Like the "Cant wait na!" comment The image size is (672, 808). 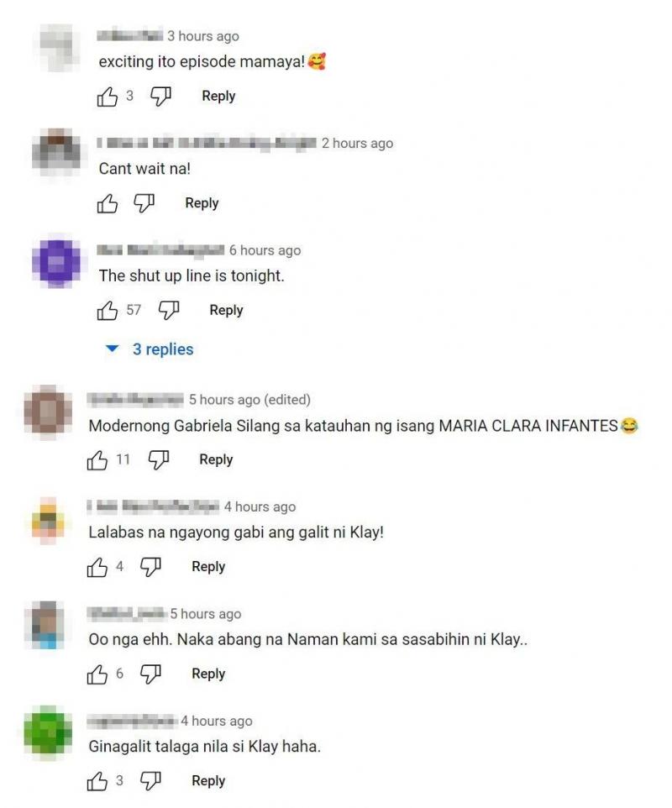point(108,203)
